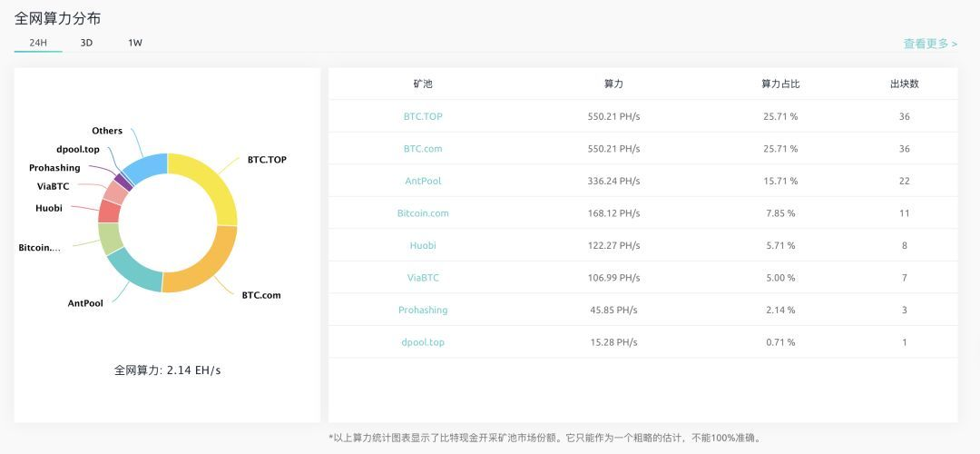980x454 pixels.
Task: Open the AntPool link in the table
Action: 423,181
